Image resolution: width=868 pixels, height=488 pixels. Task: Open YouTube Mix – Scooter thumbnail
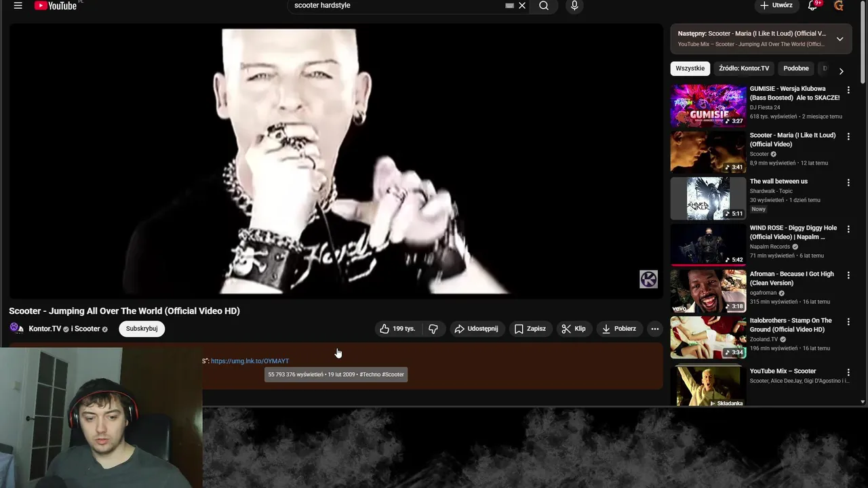(x=708, y=385)
